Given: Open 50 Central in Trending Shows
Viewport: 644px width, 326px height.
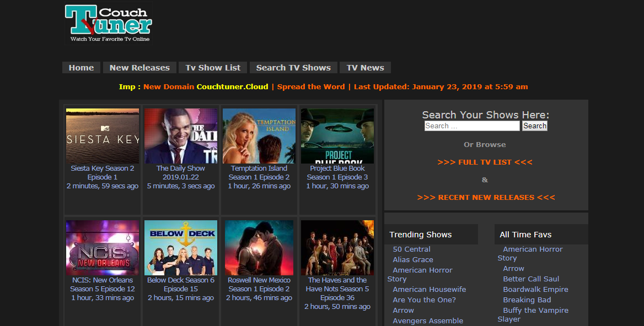Looking at the screenshot, I should (x=411, y=249).
